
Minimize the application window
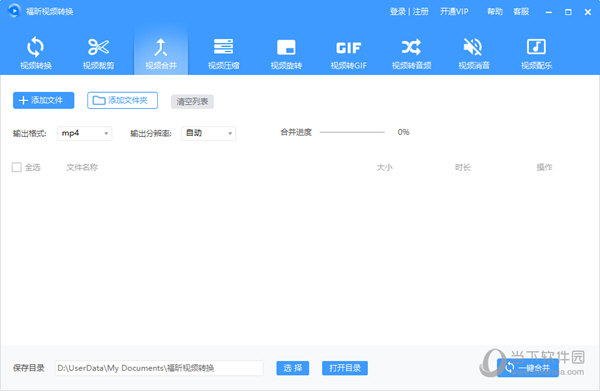[x=549, y=12]
